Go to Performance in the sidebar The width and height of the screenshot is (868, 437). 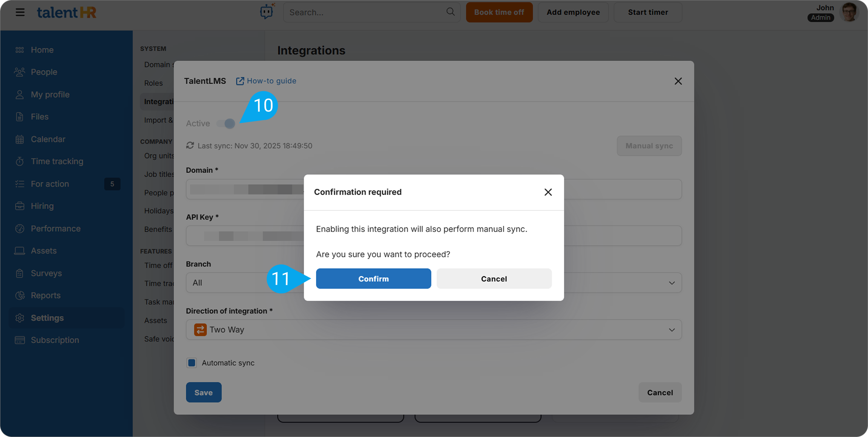pyautogui.click(x=55, y=229)
